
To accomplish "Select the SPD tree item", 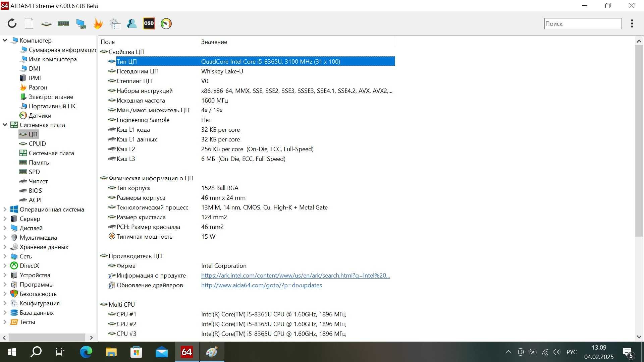I will 34,172.
